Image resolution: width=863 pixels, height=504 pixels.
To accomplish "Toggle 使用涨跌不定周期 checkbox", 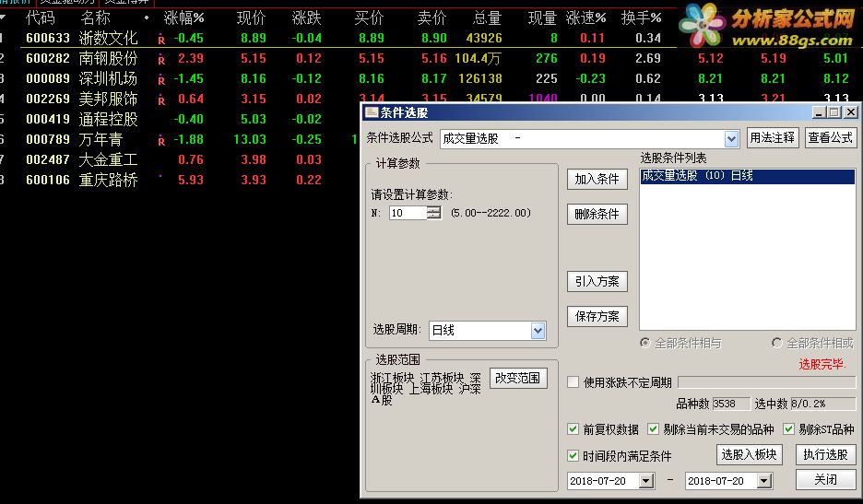I will click(573, 381).
